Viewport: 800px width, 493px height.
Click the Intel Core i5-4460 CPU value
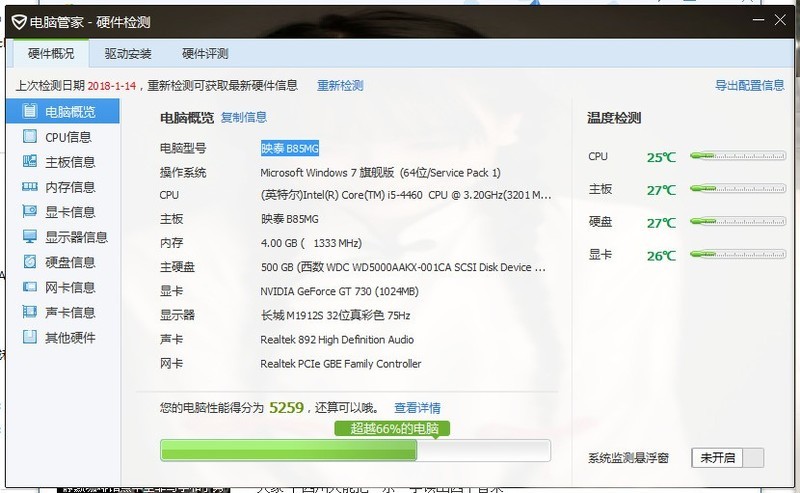point(406,195)
